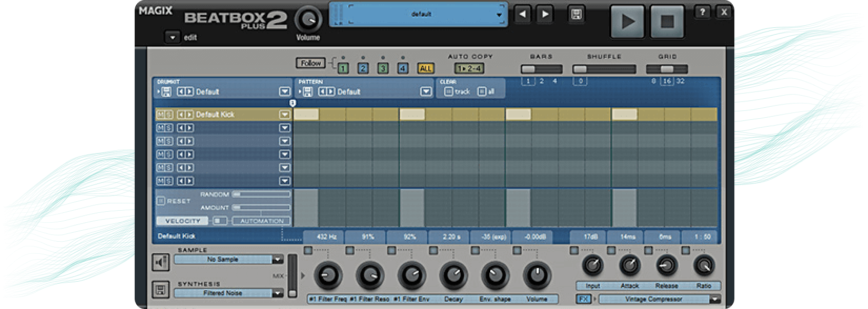Viewport: 868px width, 309px height.
Task: Click the synthesis Volume knob
Action: [537, 275]
